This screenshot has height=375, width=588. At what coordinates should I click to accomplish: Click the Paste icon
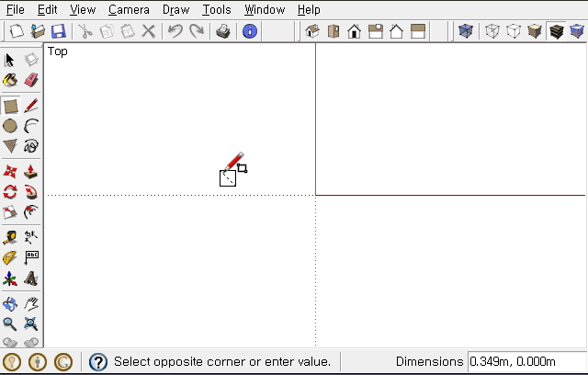[x=128, y=31]
